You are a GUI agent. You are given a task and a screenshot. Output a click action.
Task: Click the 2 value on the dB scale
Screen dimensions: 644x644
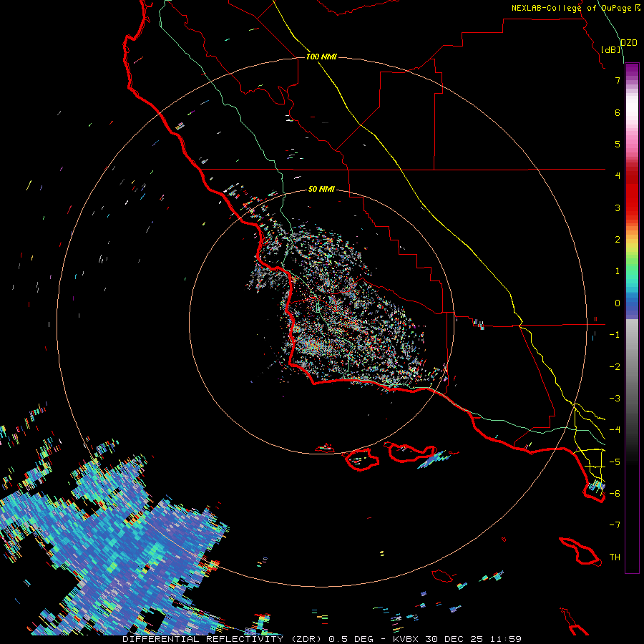tap(618, 240)
